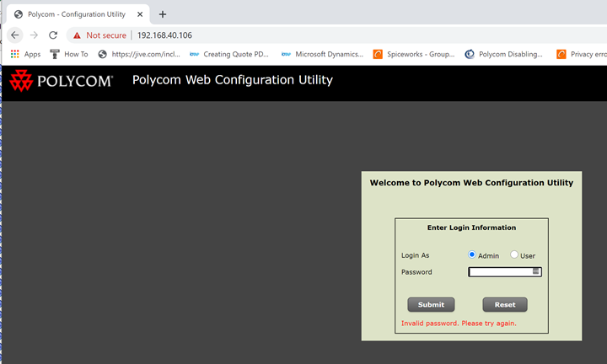Click the Polycom logo in the header

click(62, 81)
